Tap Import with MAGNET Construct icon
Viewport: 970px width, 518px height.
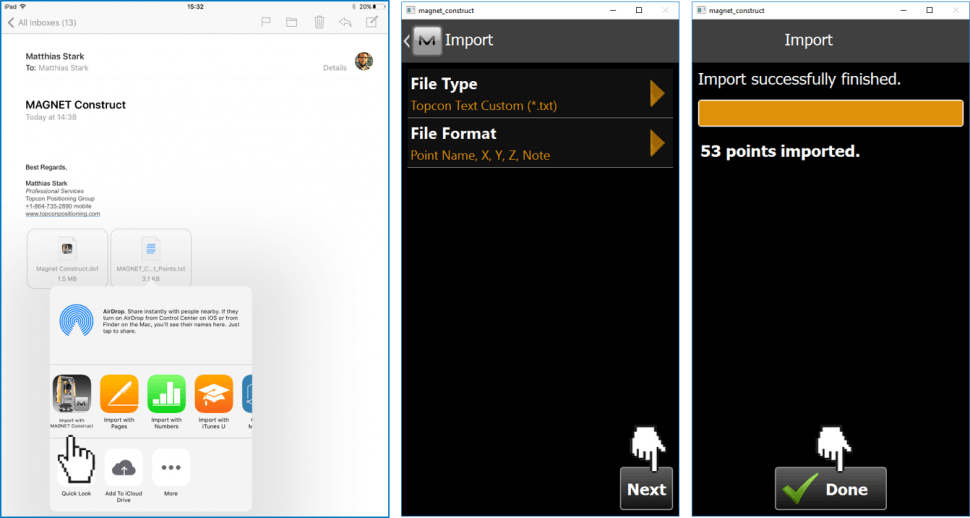tap(71, 393)
